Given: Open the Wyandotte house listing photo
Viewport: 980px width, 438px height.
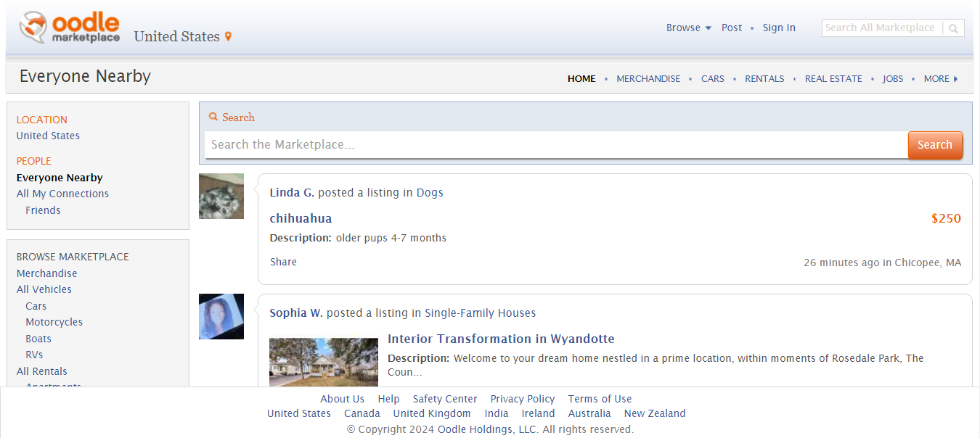Looking at the screenshot, I should [323, 362].
